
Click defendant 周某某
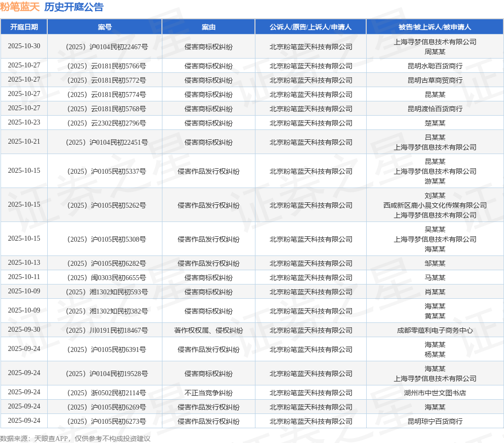[435, 51]
